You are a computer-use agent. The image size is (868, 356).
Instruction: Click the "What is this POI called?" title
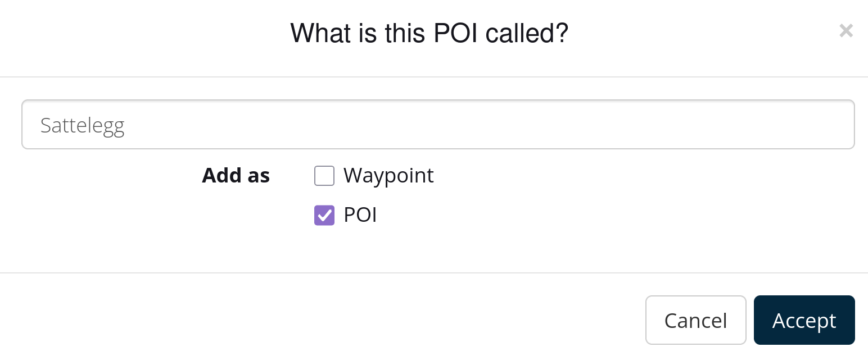coord(429,34)
